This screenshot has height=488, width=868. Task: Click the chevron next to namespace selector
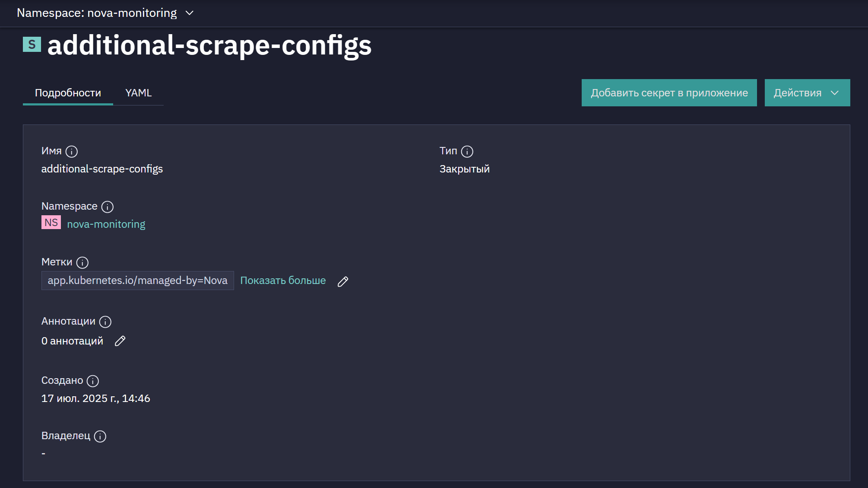tap(189, 13)
